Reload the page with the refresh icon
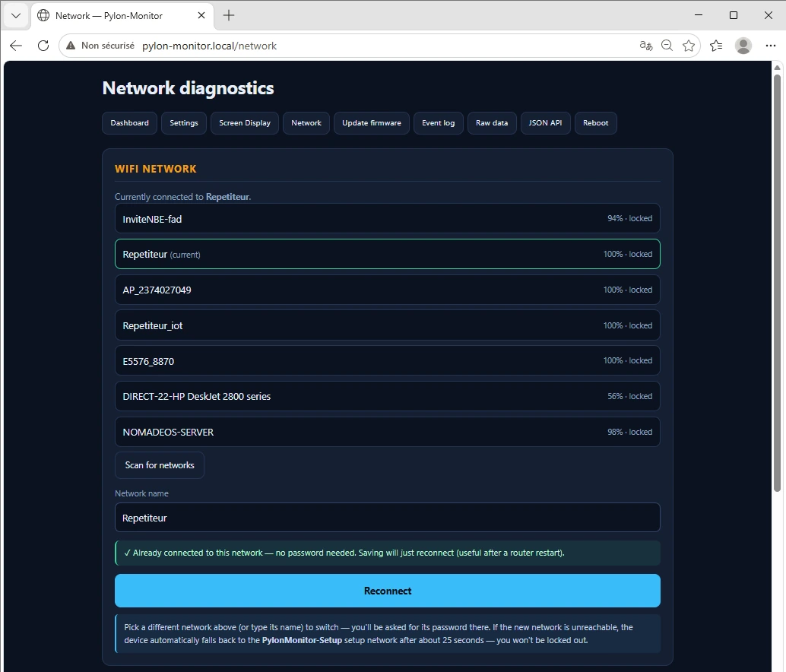 point(43,46)
